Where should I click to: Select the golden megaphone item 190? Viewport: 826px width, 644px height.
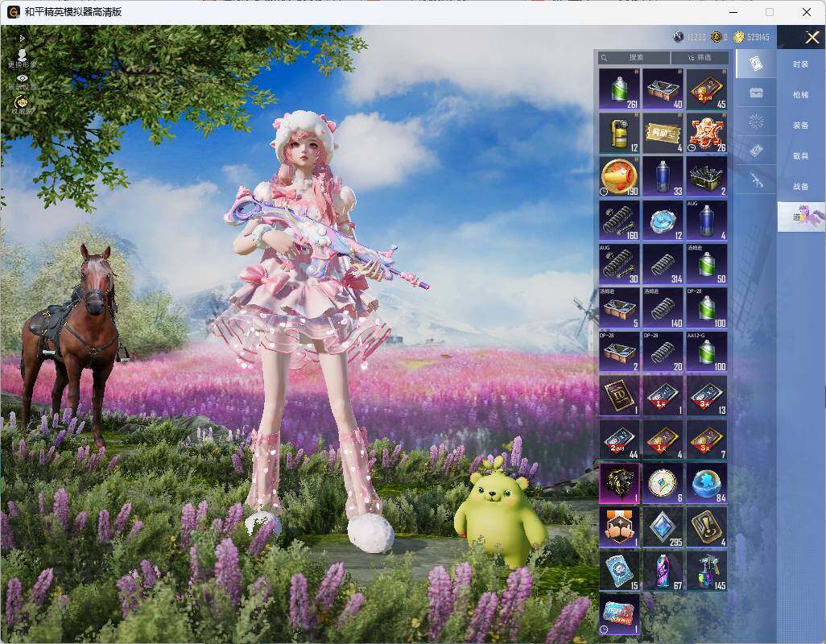[620, 176]
